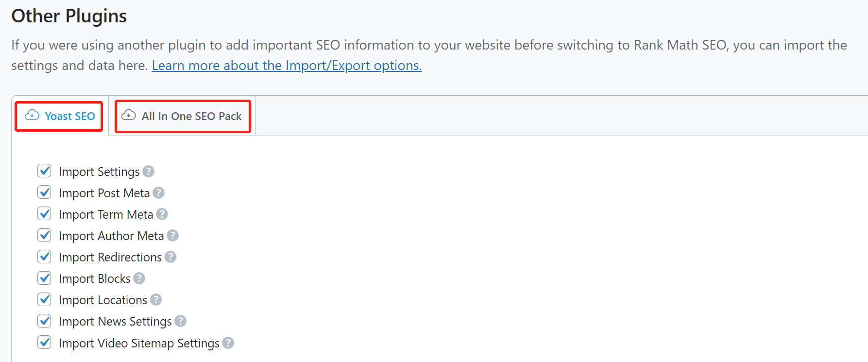This screenshot has width=868, height=362.
Task: Switch to the Yoast SEO tab
Action: point(60,116)
